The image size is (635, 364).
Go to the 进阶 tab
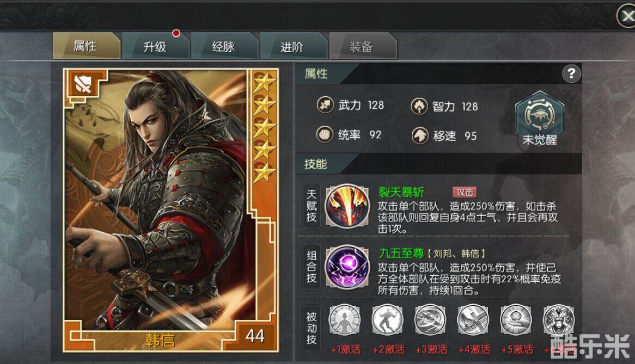click(x=293, y=46)
